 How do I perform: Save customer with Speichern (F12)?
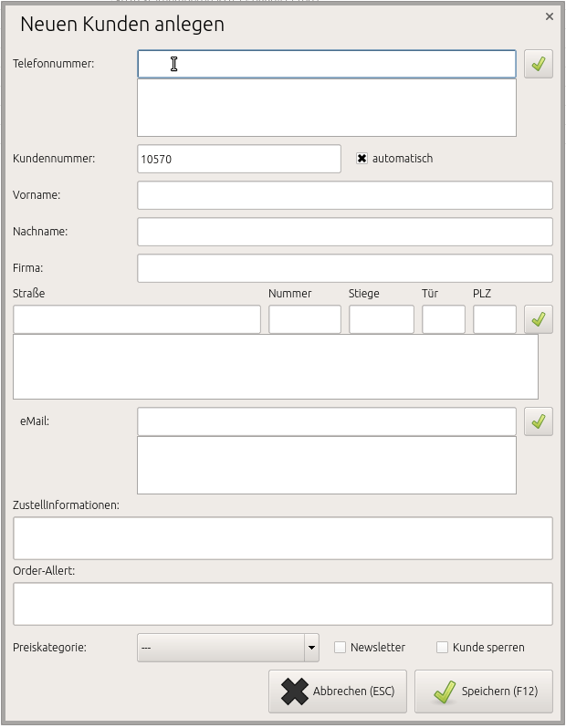click(x=484, y=692)
